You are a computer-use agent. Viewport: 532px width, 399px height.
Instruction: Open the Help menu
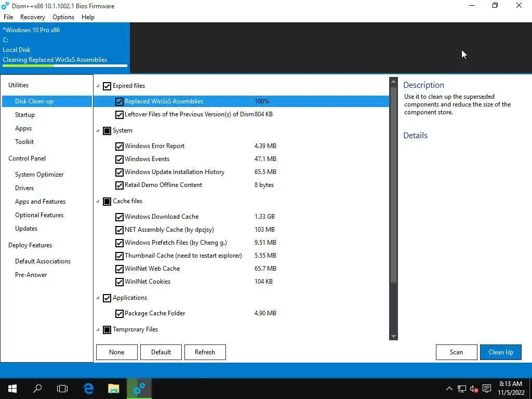click(88, 17)
